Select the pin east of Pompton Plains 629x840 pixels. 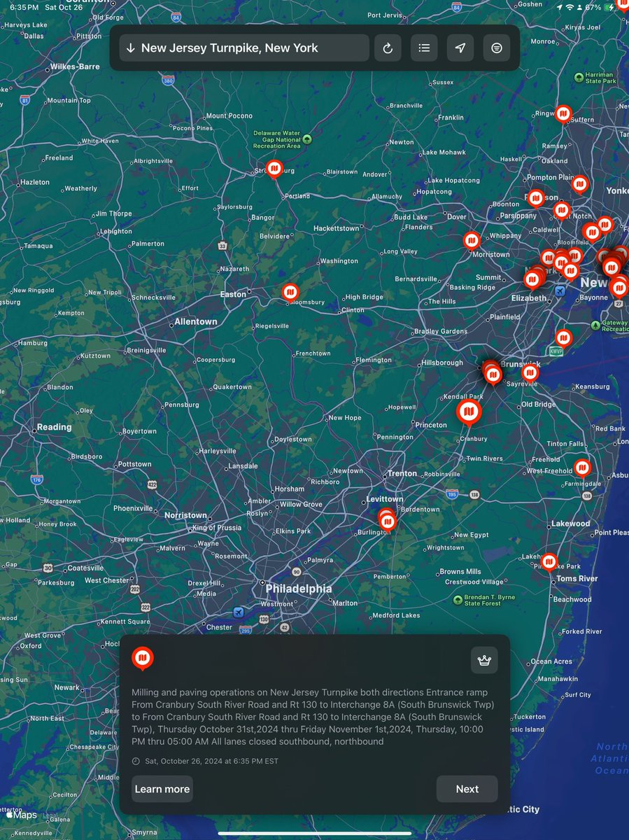point(580,185)
